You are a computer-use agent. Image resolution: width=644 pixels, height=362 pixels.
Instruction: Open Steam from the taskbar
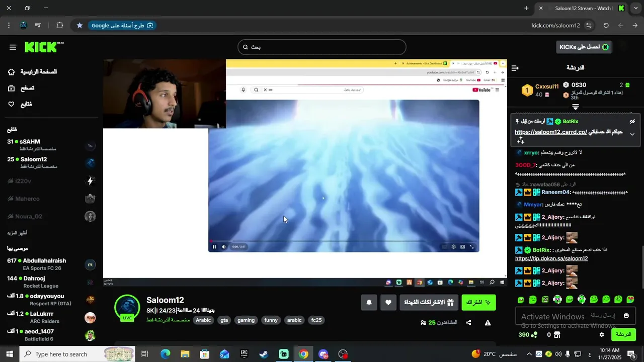click(264, 354)
